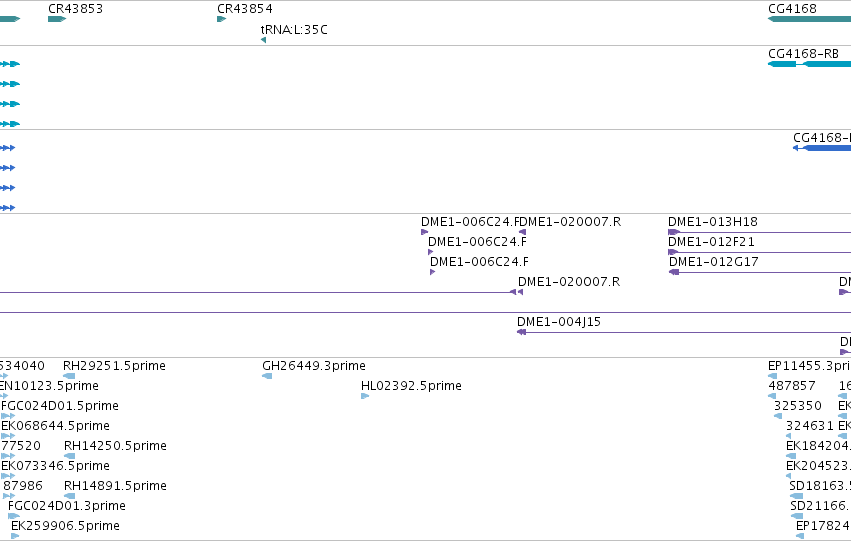
Task: Select the CG4168 gene bar
Action: (x=809, y=19)
